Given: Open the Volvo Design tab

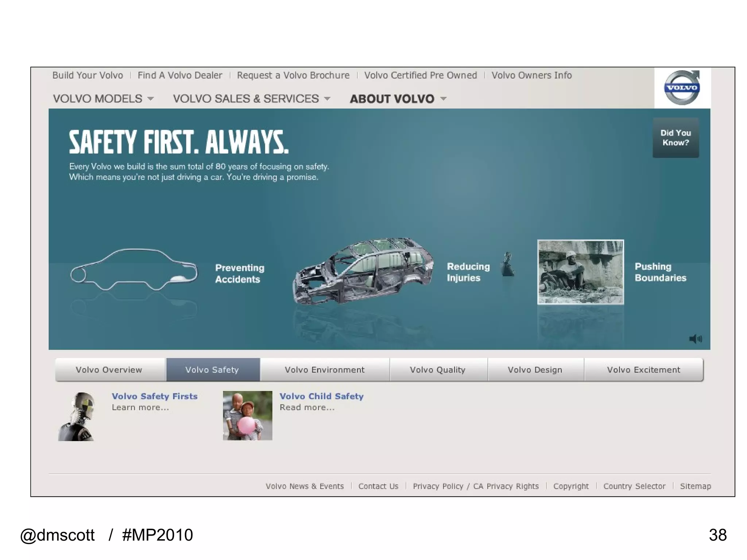Looking at the screenshot, I should (536, 370).
